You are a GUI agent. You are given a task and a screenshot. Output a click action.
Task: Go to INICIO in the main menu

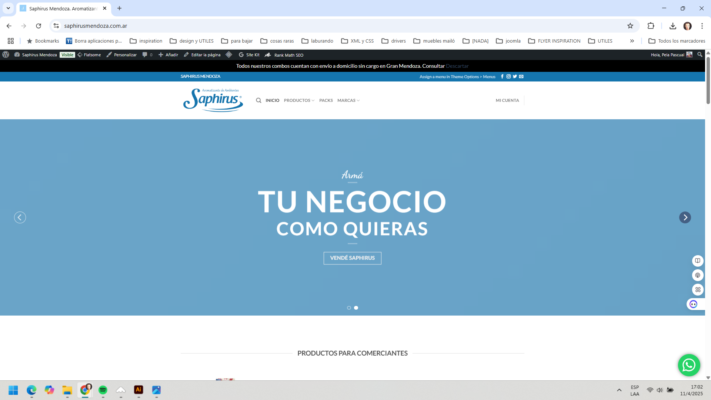[x=272, y=100]
